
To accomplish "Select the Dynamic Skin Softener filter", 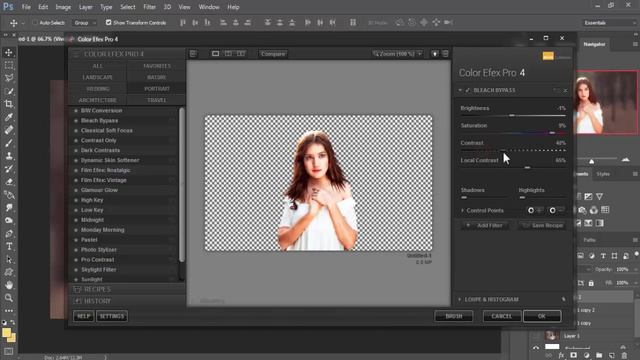I will coord(110,160).
